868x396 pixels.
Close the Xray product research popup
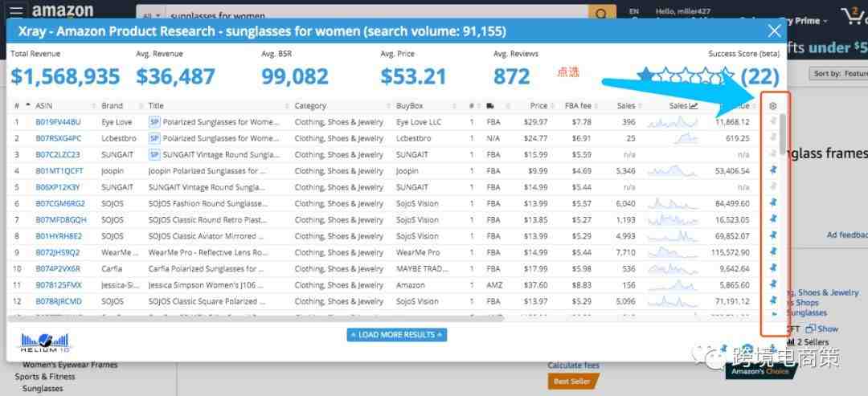(x=775, y=31)
